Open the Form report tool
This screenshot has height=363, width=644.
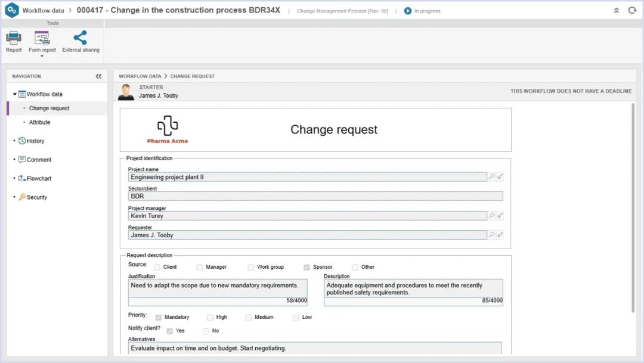(x=42, y=39)
